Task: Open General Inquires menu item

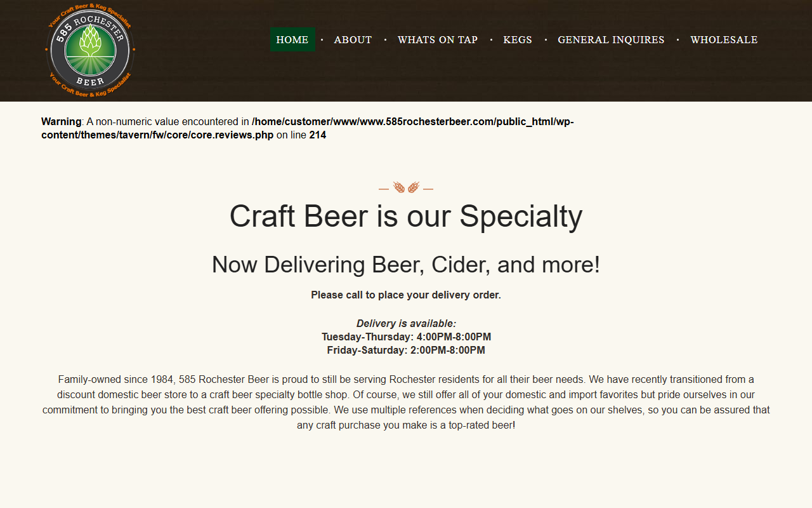Action: (611, 39)
